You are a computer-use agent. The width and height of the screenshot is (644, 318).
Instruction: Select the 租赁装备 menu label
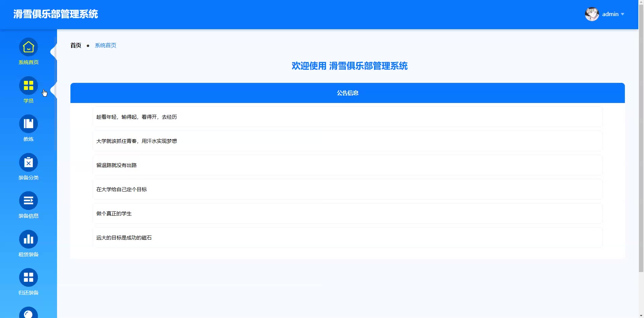[x=29, y=254]
